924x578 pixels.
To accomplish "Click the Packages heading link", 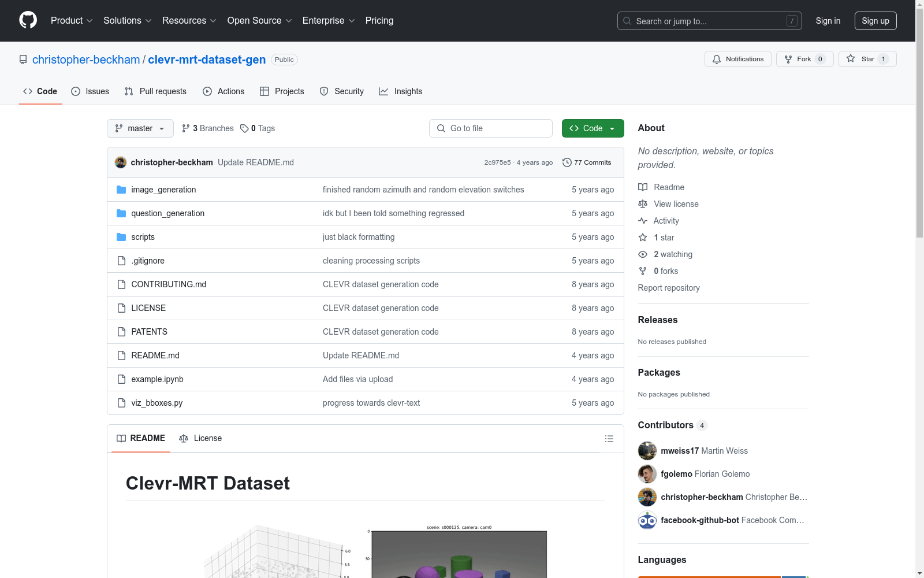I will 659,372.
